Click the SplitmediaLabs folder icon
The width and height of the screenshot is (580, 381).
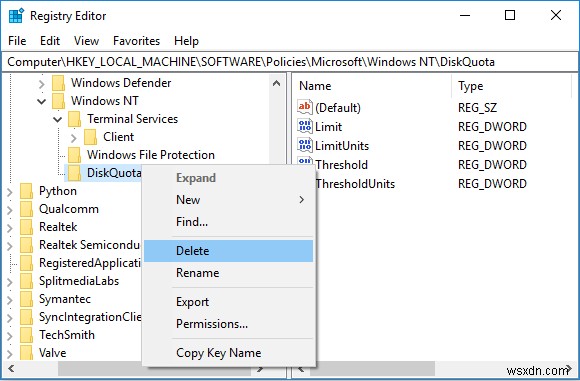point(26,281)
